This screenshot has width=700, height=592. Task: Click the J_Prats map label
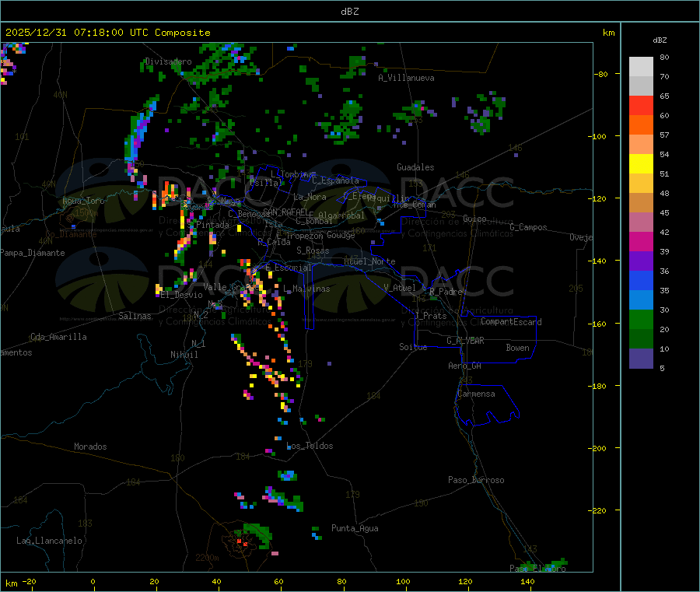point(430,315)
